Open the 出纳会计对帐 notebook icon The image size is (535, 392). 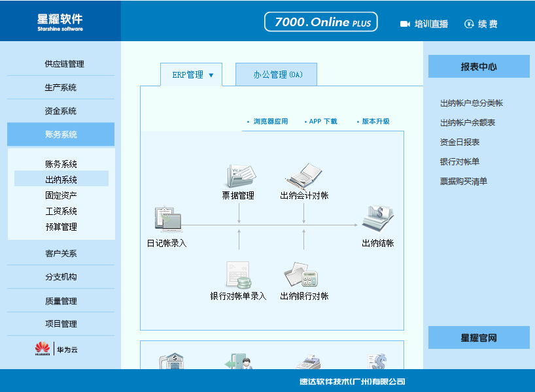coord(303,176)
